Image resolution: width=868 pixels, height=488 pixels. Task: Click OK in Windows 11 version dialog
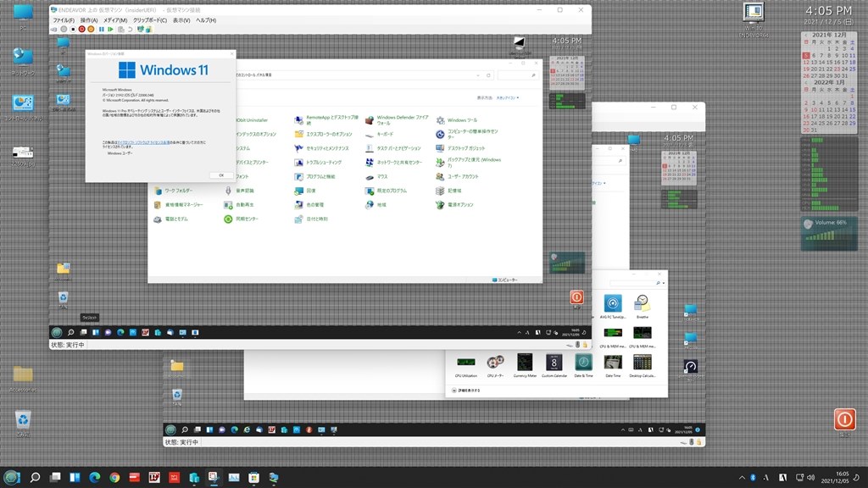[221, 175]
